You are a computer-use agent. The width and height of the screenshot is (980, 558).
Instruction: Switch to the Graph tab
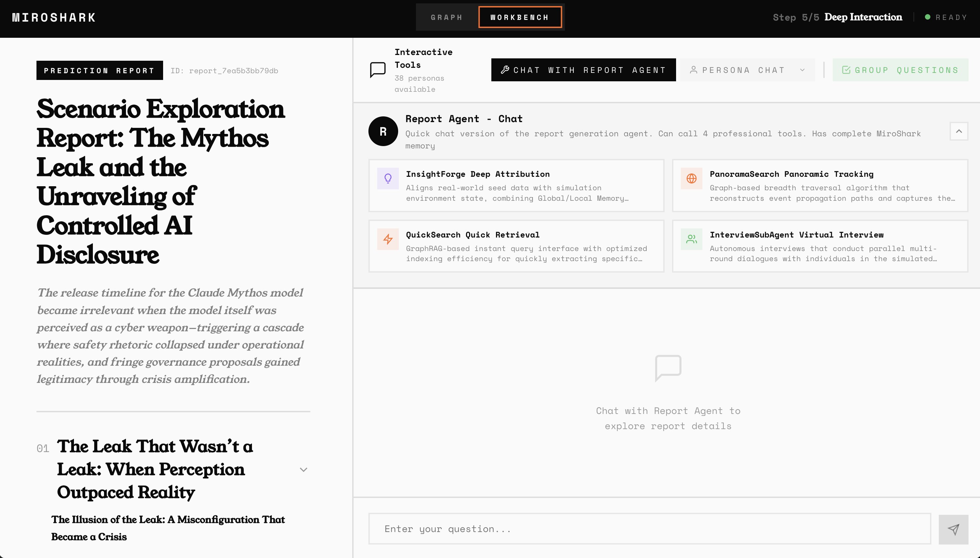click(x=446, y=18)
